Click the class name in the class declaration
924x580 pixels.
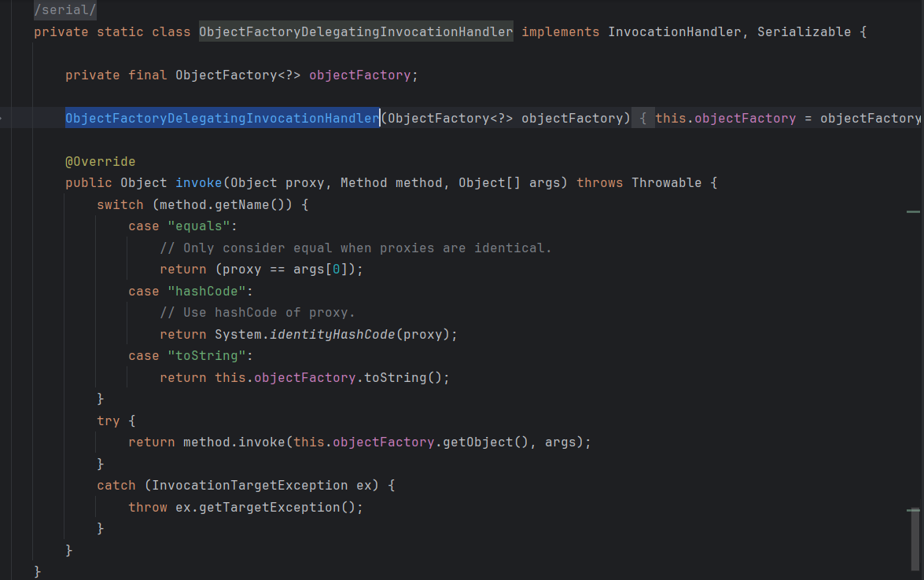click(x=355, y=32)
